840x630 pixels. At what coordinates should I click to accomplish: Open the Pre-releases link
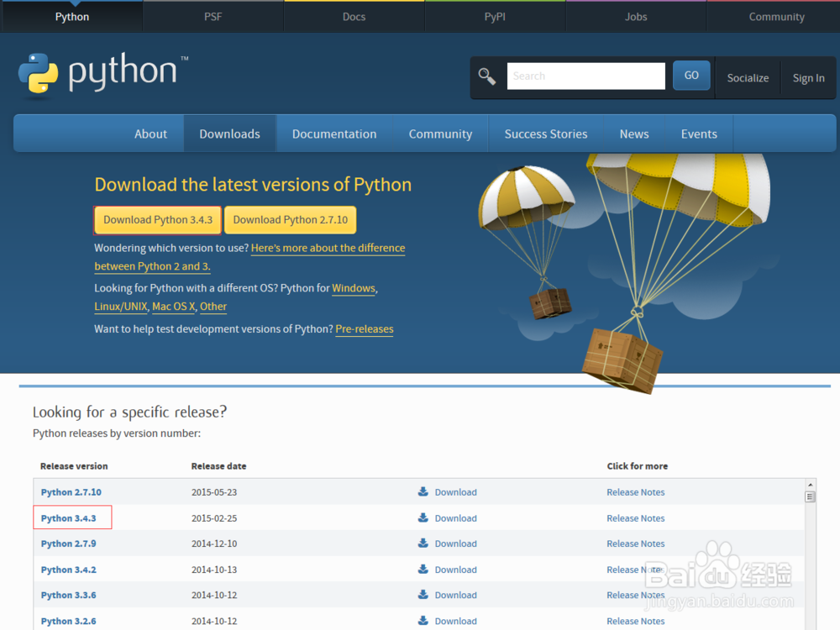tap(365, 329)
